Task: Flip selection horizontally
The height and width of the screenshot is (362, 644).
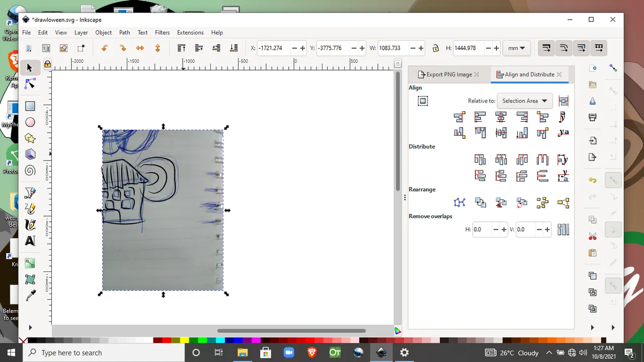Action: [x=140, y=48]
